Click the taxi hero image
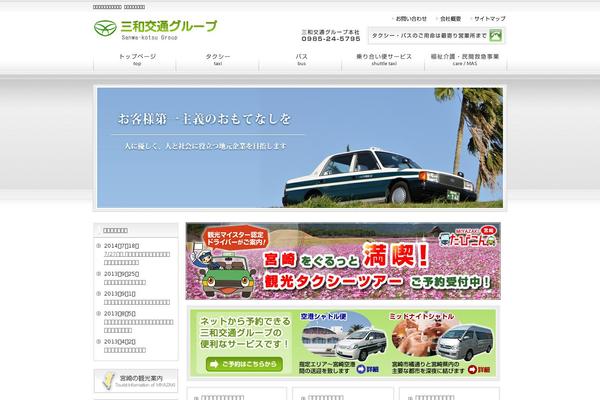Screen dimensions: 600x400 pos(300,148)
